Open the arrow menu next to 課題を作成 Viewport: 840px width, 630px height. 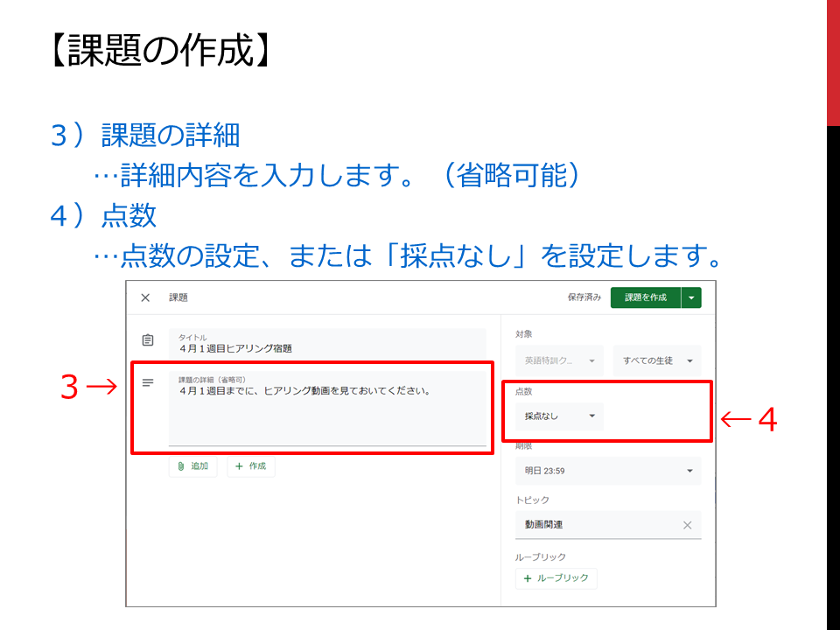tap(691, 297)
